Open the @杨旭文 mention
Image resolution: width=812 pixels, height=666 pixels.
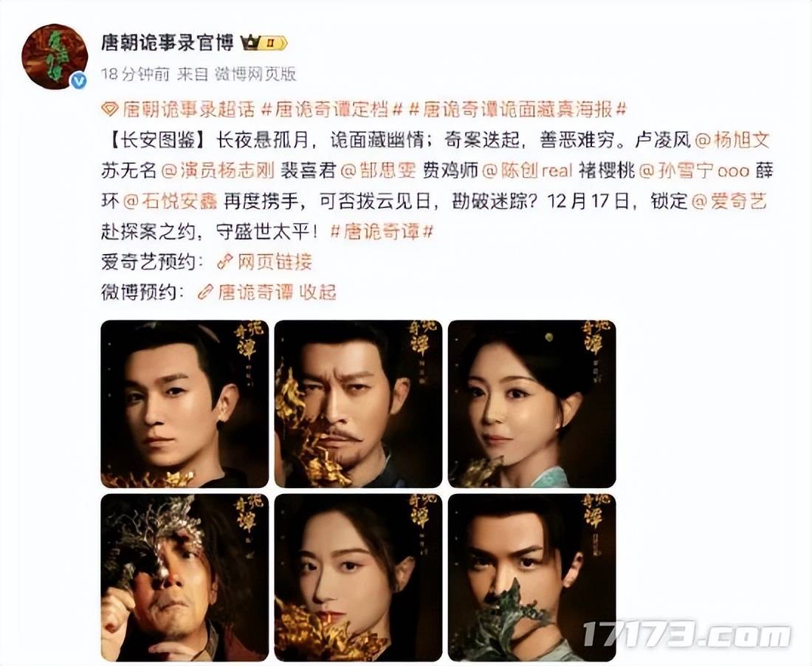tap(732, 140)
